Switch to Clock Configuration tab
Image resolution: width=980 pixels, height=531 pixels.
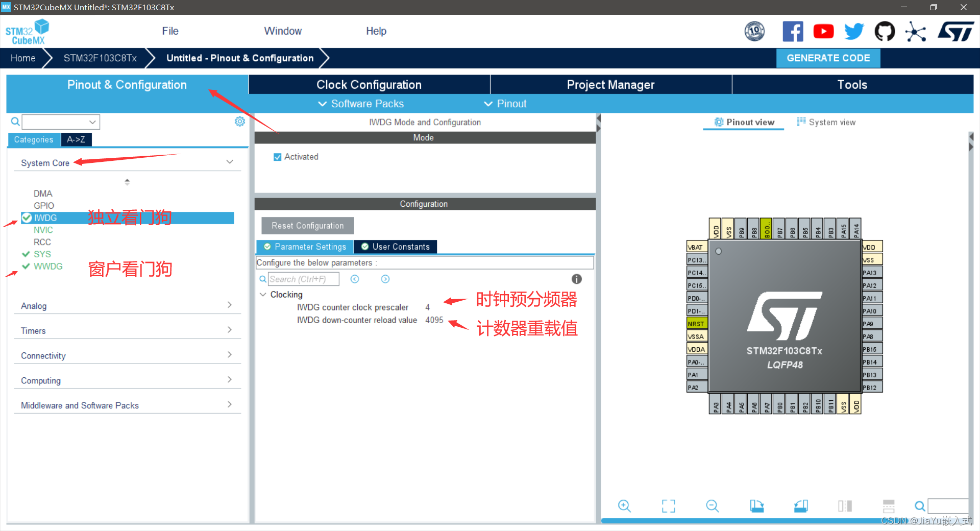pos(369,85)
